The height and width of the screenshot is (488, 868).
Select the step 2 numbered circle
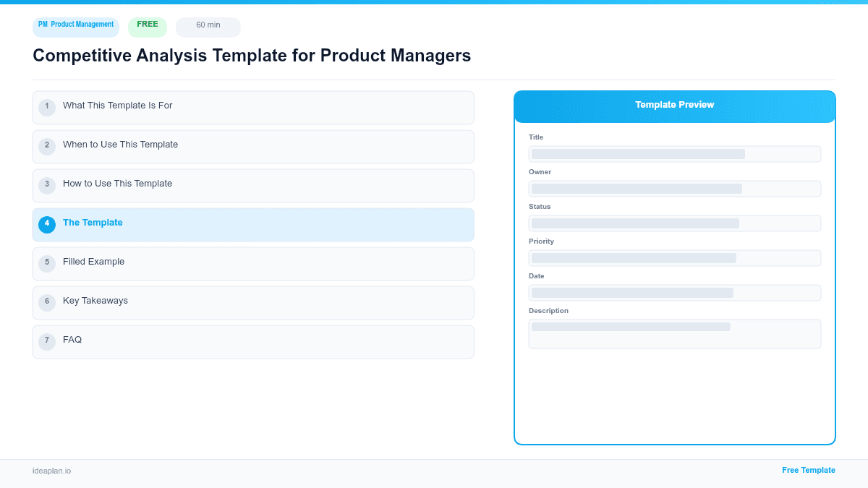point(47,146)
